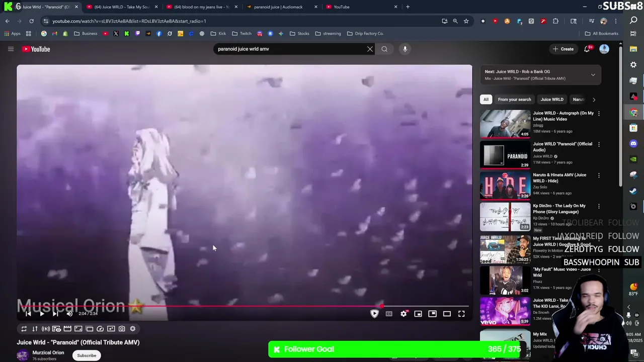The image size is (644, 362).
Task: Open the Twitch bookmarks folder
Action: [x=242, y=34]
